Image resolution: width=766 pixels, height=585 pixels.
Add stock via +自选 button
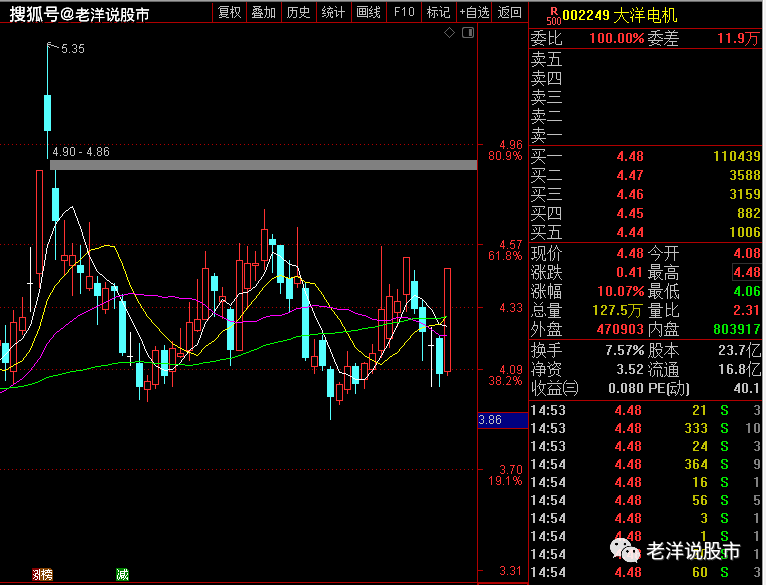pos(474,12)
